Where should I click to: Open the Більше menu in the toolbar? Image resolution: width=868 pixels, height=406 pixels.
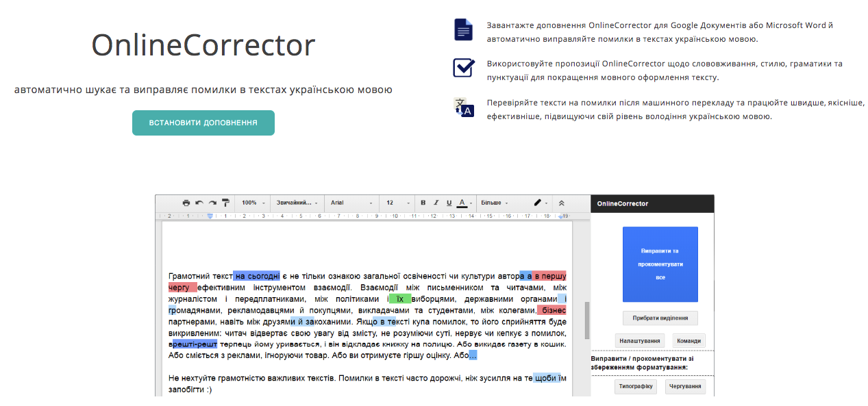(495, 203)
